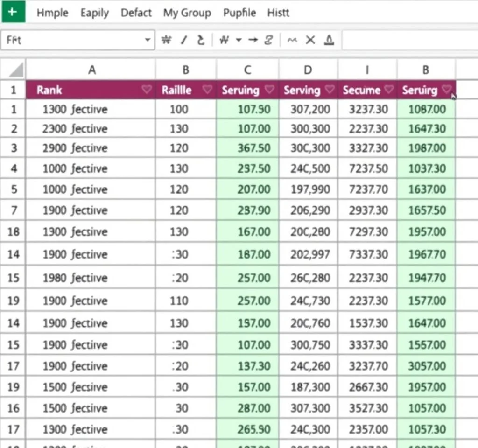478x448 pixels.
Task: Click the select-all corner triangle
Action: 15,70
